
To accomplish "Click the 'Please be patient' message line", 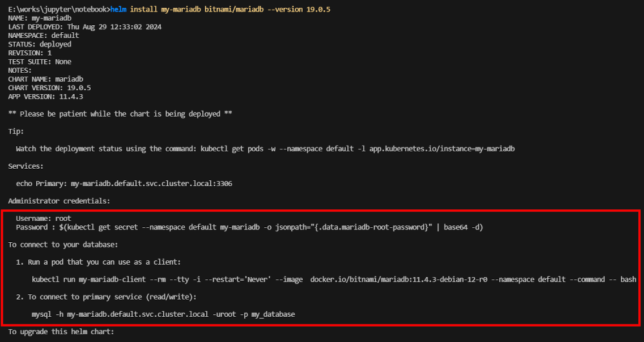I will [x=120, y=114].
